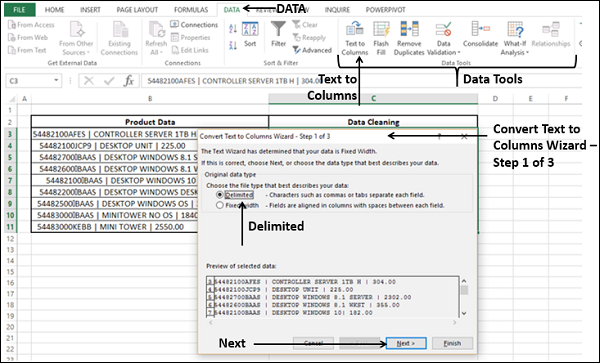
Task: Open the Sort dialog icon
Action: tap(250, 29)
